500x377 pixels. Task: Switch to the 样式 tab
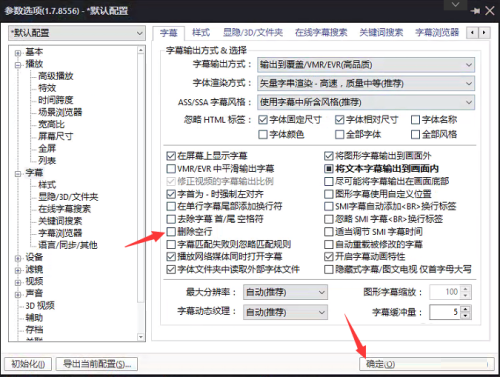(x=201, y=33)
